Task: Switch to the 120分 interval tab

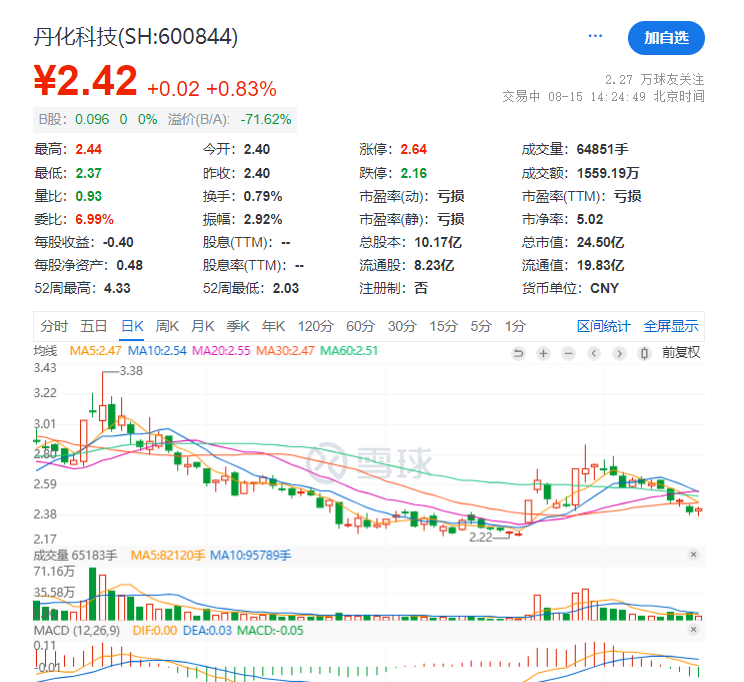Action: (x=316, y=327)
